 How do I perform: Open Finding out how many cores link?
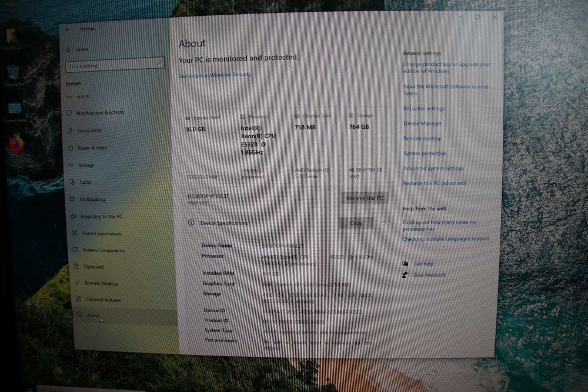point(439,225)
